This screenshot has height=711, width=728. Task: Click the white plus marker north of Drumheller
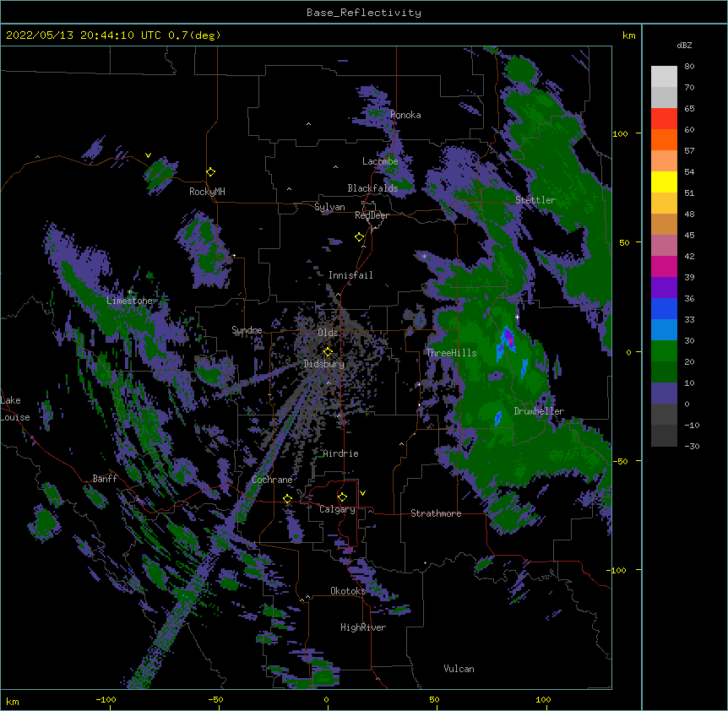click(517, 317)
